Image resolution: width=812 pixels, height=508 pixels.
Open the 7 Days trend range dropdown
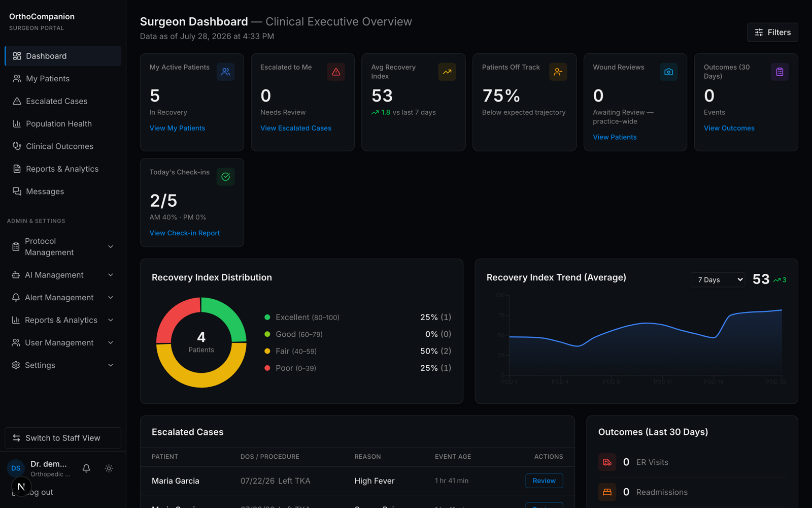coord(718,280)
